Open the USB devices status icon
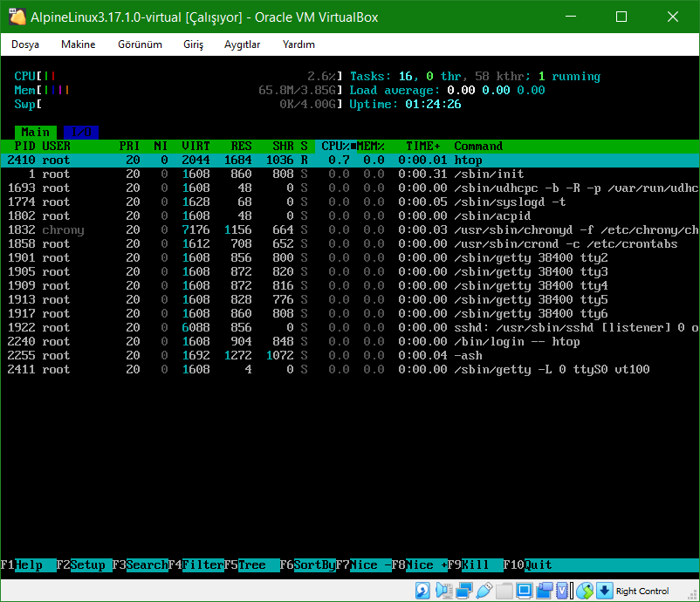This screenshot has height=602, width=700. click(484, 591)
